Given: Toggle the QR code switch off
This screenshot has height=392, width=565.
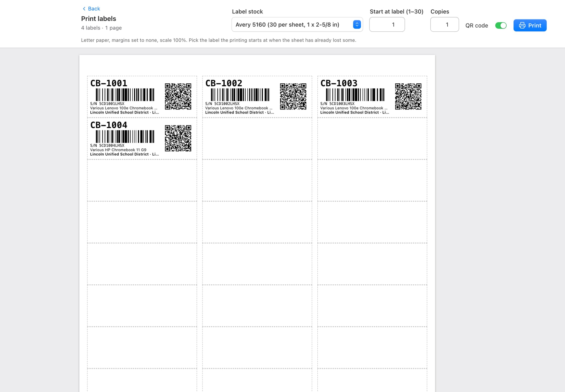Looking at the screenshot, I should coord(501,25).
